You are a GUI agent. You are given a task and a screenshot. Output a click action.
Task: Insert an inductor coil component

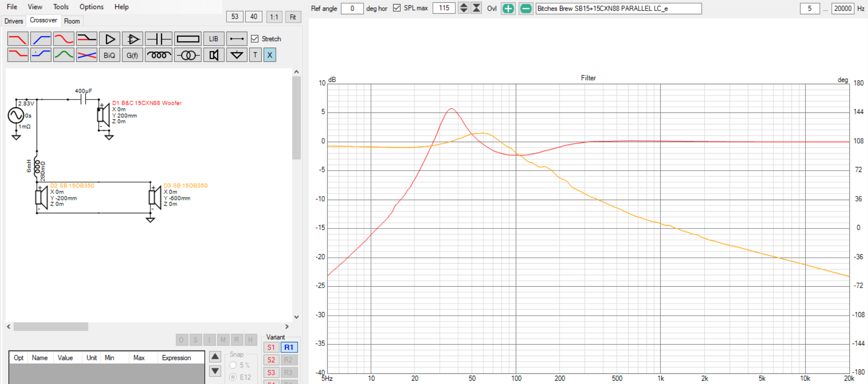tap(159, 55)
